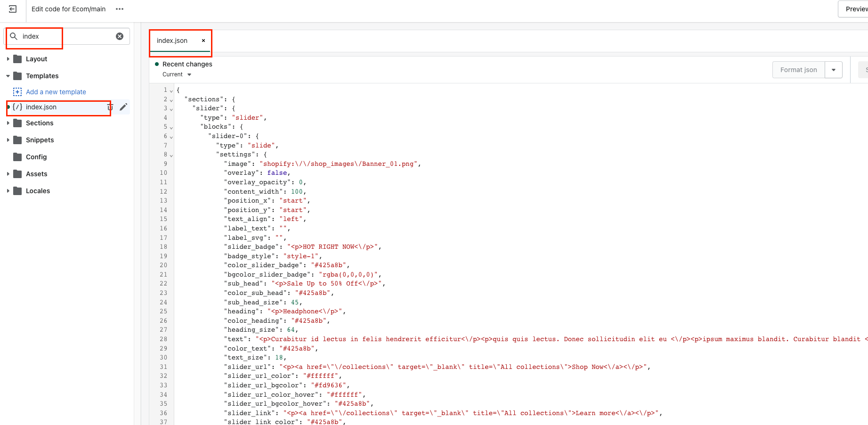Click the Snippets folder icon
The height and width of the screenshot is (425, 868).
point(18,140)
